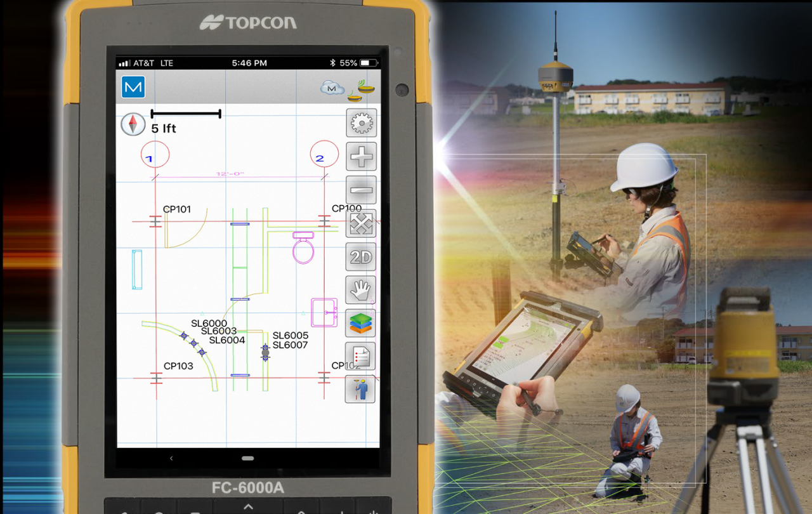The height and width of the screenshot is (514, 812).
Task: Select control point CP103
Action: (156, 378)
